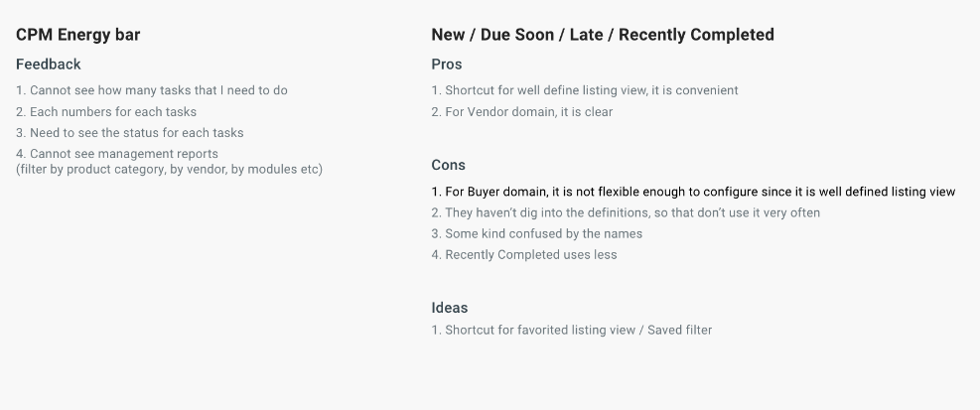Select 'For Vendor domain, it is clear' line
Viewport: 980px width, 410px height.
click(x=522, y=112)
